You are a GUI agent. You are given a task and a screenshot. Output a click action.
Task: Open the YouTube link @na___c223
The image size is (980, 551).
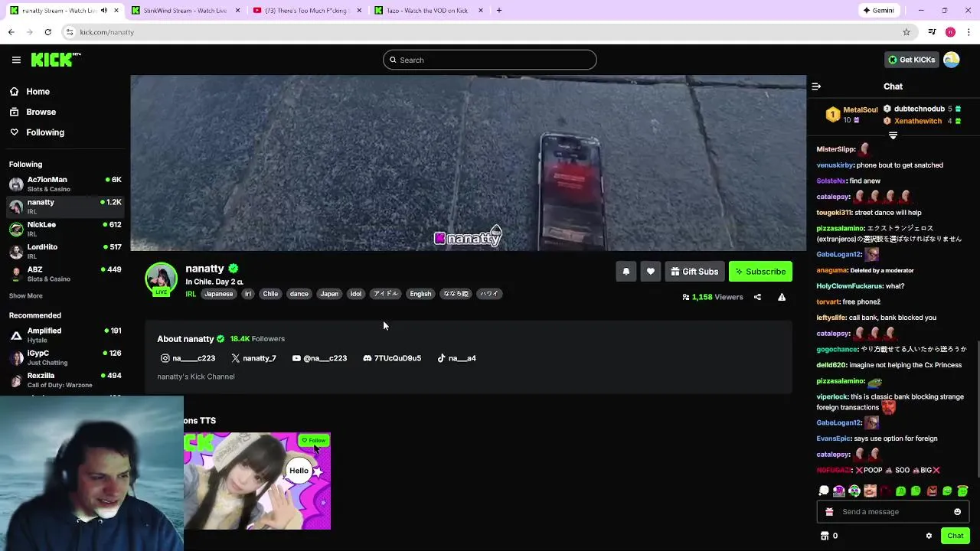tap(319, 358)
